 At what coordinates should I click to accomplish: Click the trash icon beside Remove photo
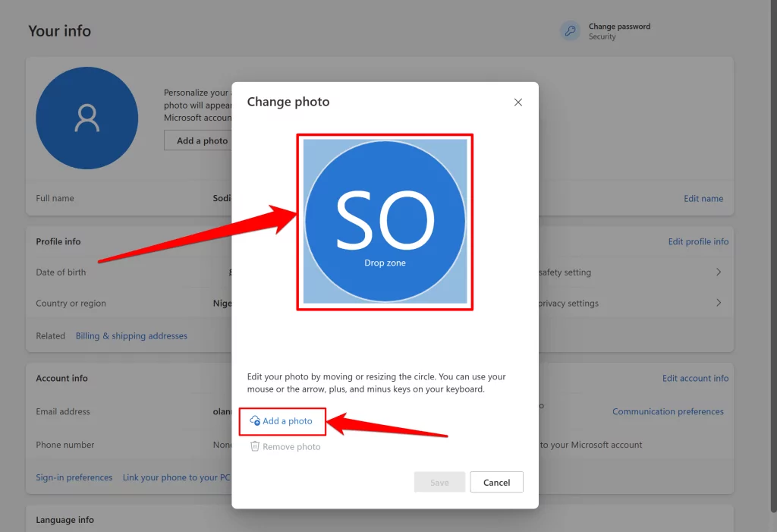(255, 446)
